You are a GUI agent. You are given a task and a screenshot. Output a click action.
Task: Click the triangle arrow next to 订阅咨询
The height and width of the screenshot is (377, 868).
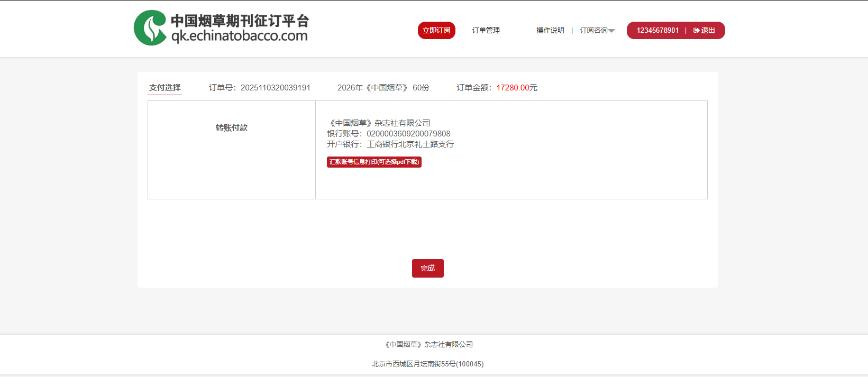point(611,31)
